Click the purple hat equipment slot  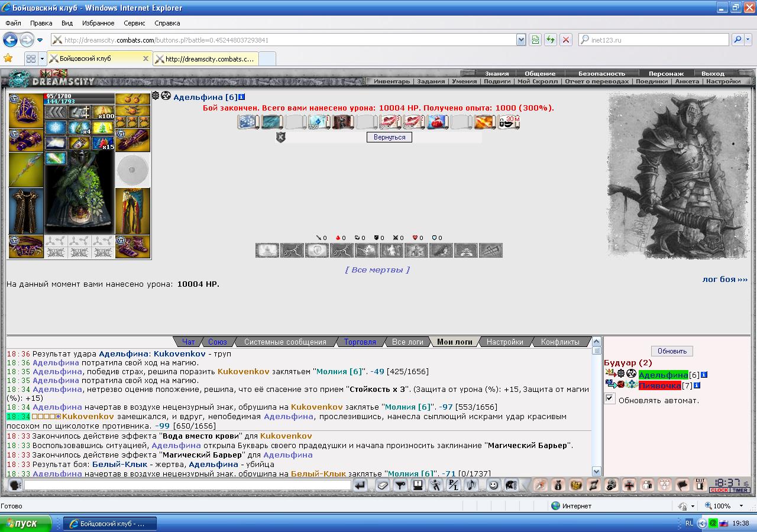click(26, 111)
